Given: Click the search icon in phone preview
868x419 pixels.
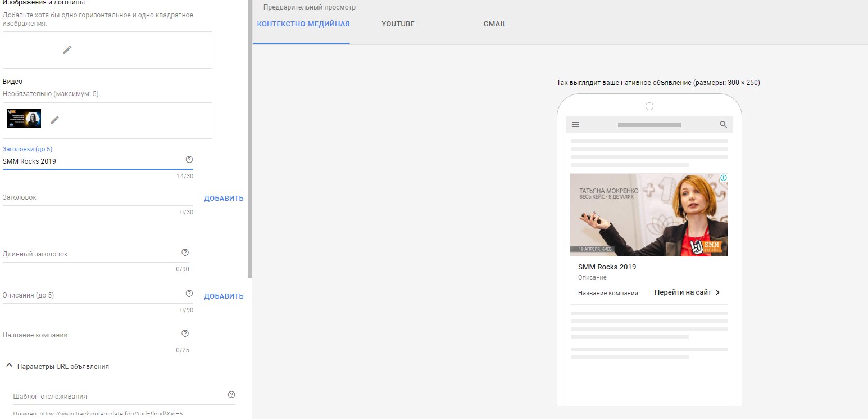Looking at the screenshot, I should tap(724, 125).
